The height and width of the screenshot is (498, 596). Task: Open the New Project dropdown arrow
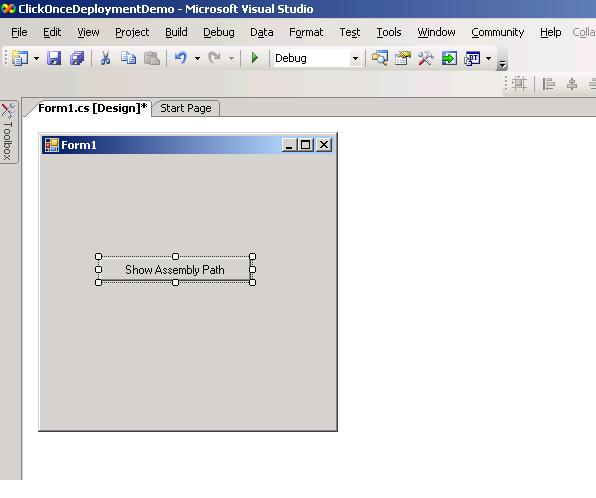pos(36,59)
